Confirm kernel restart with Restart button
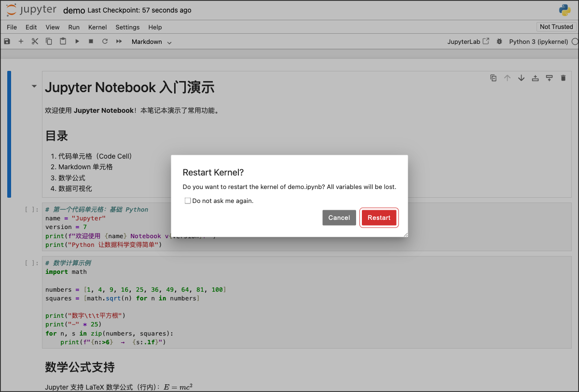The width and height of the screenshot is (579, 392). click(379, 217)
